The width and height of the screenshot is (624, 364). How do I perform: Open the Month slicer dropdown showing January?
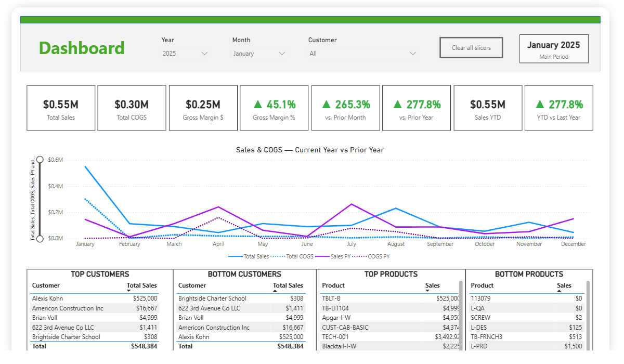point(259,53)
